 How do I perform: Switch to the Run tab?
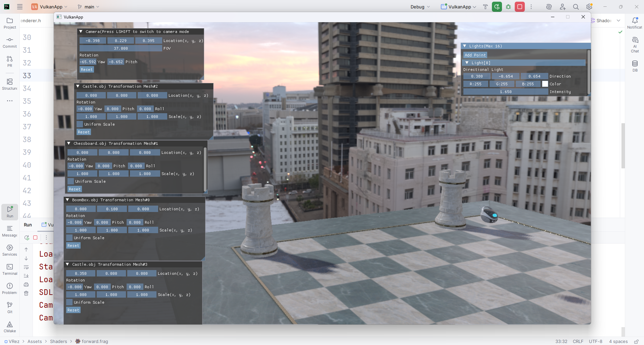pyautogui.click(x=28, y=225)
